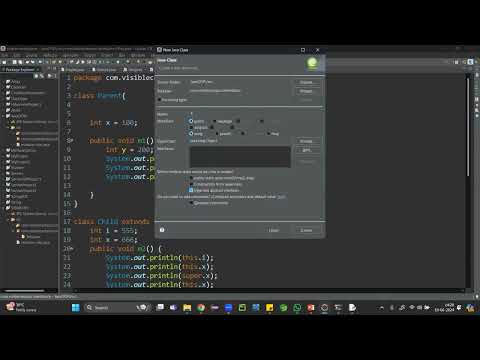Viewport: 480px width, 360px height.
Task: Show hidden system tray icons chevron
Action: tap(382, 307)
